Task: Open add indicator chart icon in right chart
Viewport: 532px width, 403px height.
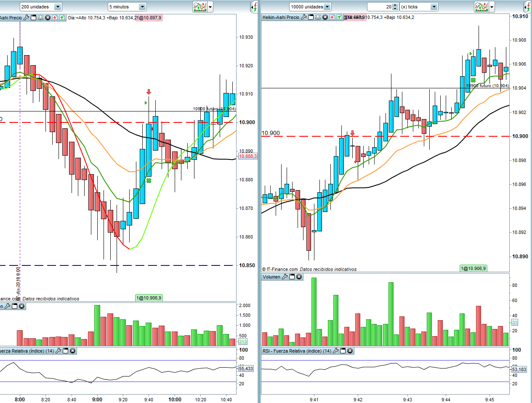Action: [481, 7]
